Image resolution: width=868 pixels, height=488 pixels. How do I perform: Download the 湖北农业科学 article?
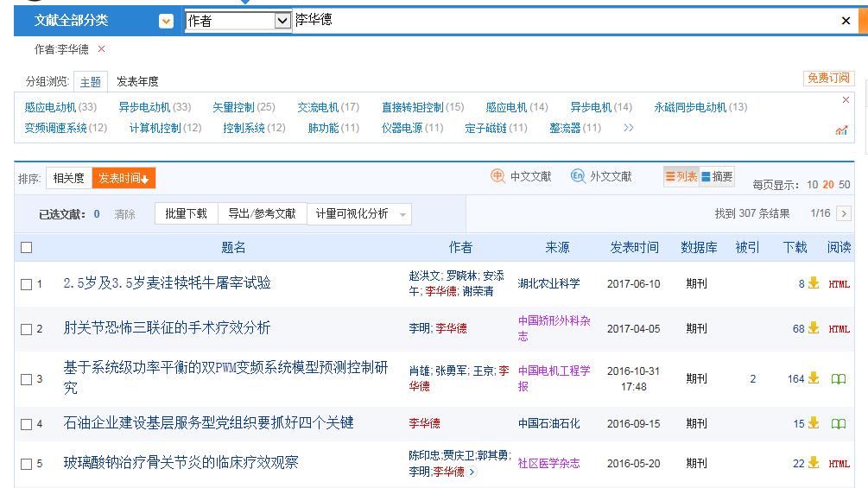point(814,282)
